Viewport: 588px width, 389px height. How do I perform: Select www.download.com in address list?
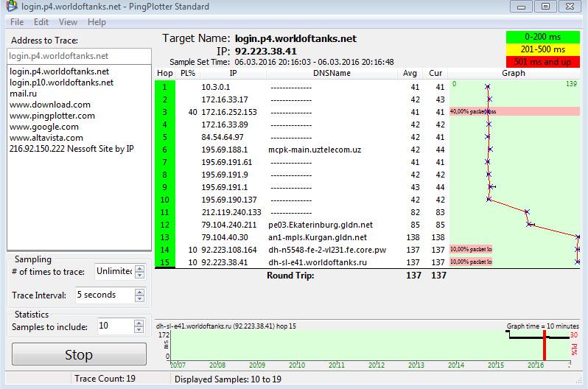tap(50, 105)
